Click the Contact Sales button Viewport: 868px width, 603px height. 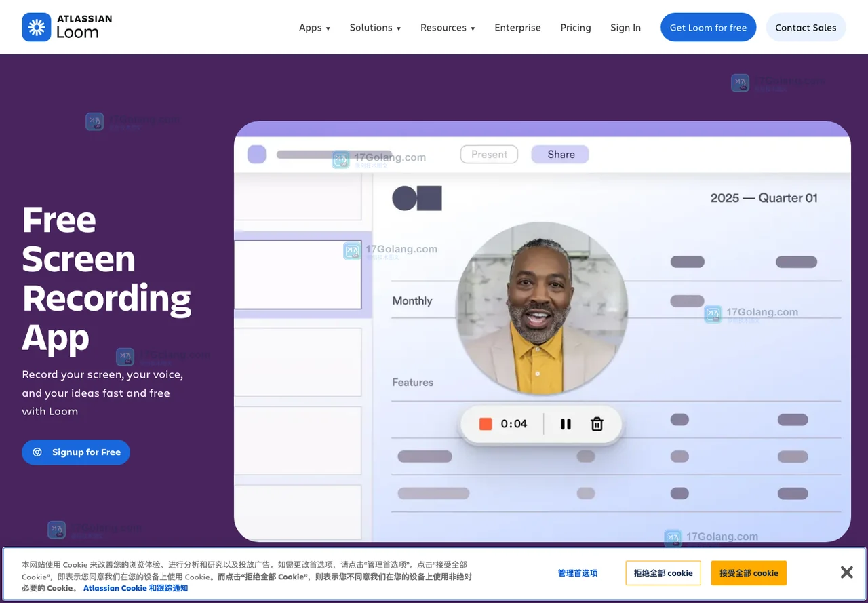[x=806, y=27]
